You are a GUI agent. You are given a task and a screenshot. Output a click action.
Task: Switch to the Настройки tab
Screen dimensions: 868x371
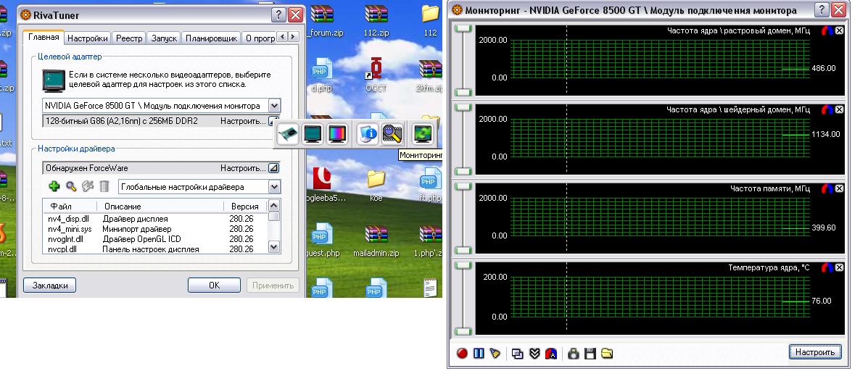coord(88,38)
